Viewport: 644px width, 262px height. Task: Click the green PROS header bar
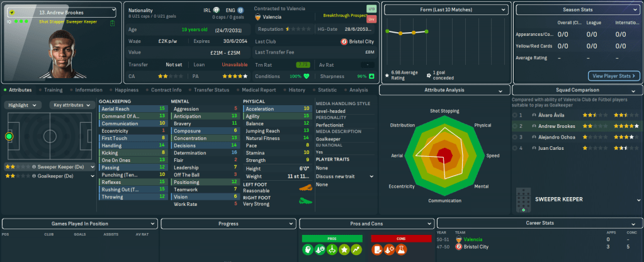click(x=332, y=238)
